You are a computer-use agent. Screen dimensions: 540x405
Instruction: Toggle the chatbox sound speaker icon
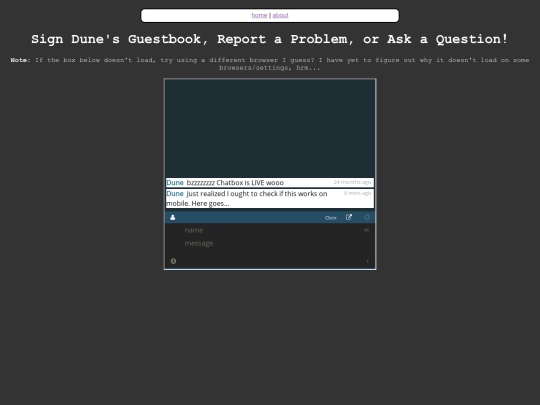click(366, 230)
